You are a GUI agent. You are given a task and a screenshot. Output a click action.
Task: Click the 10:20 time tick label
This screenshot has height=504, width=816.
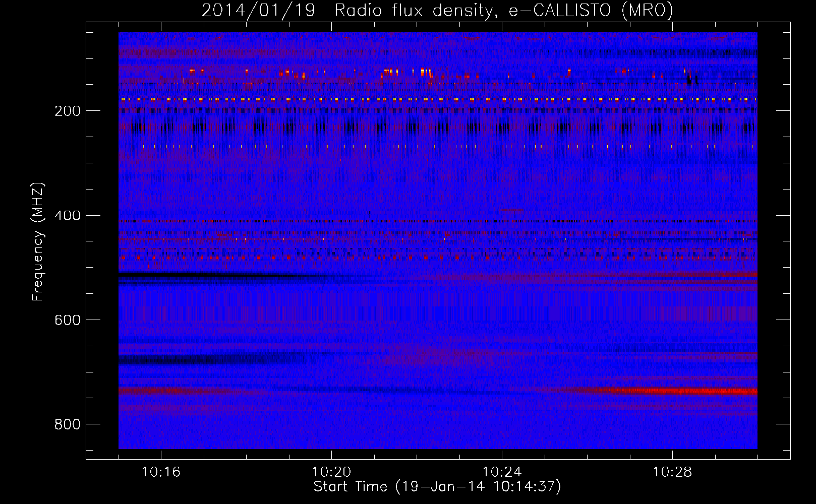pyautogui.click(x=331, y=472)
